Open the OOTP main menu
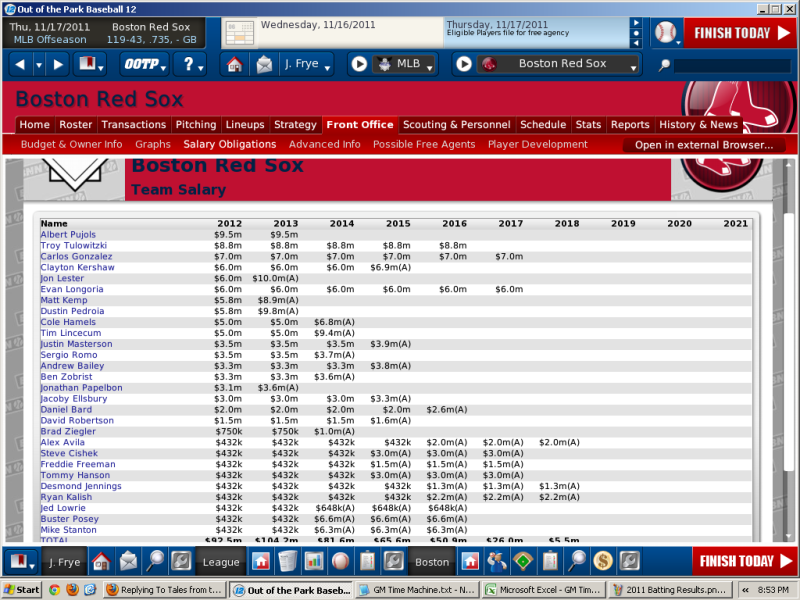 [145, 64]
